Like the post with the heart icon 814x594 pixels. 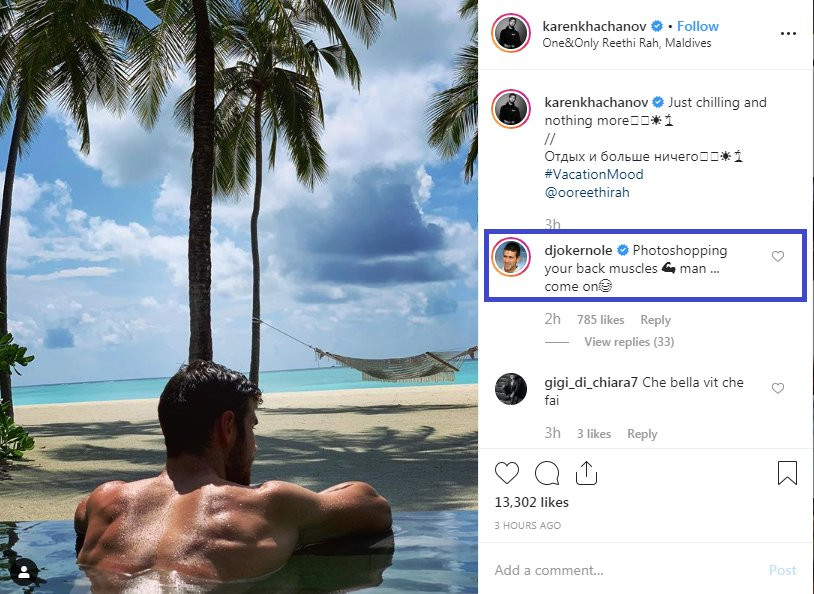tap(508, 472)
